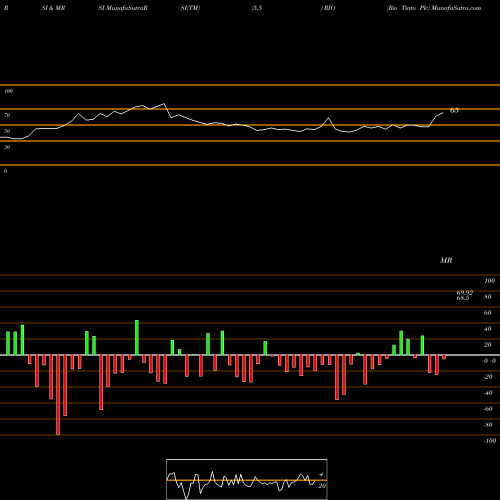500x500 pixels.
Task: Click the '-40' label on MR scale
Action: coord(488,393)
